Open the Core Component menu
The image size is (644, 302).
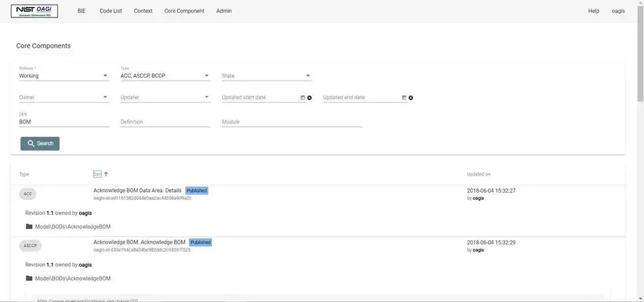(x=184, y=11)
